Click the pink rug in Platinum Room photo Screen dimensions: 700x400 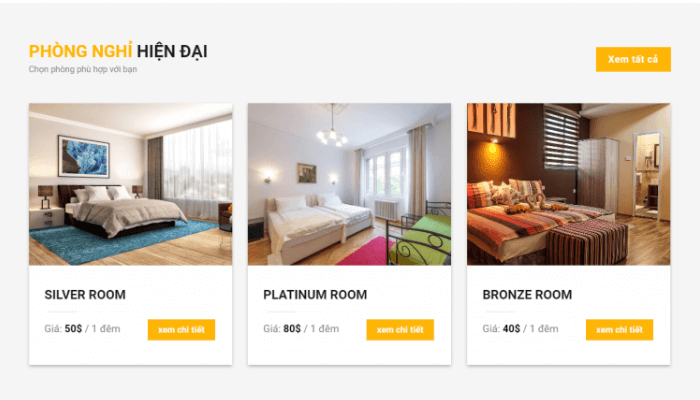pyautogui.click(x=364, y=251)
